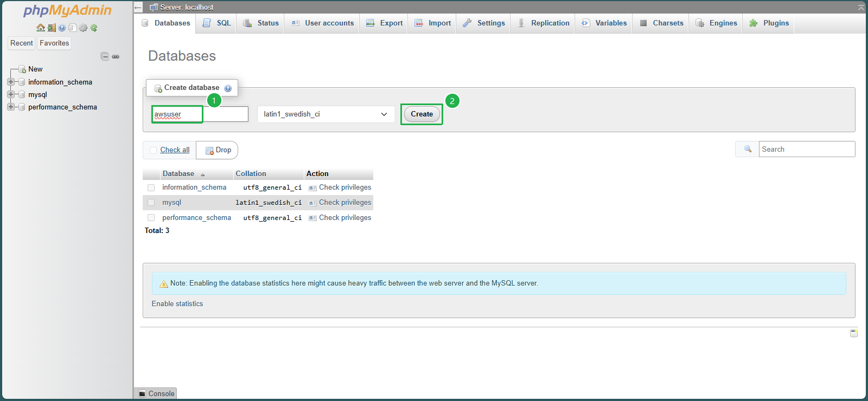Click the Drop button

218,150
